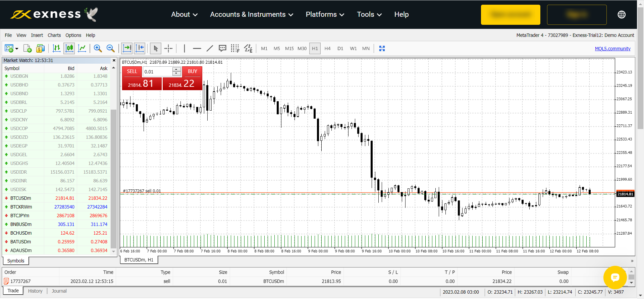Draw a vertical line

coord(184,49)
